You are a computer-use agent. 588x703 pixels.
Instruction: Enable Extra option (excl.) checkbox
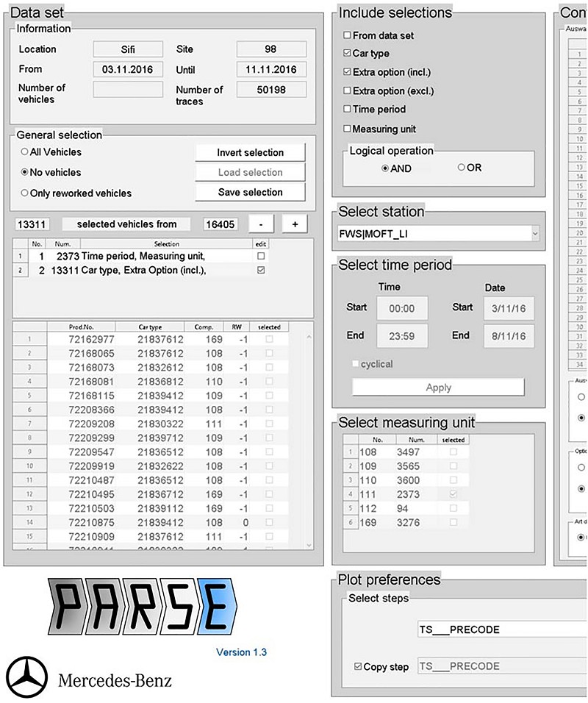pos(347,90)
